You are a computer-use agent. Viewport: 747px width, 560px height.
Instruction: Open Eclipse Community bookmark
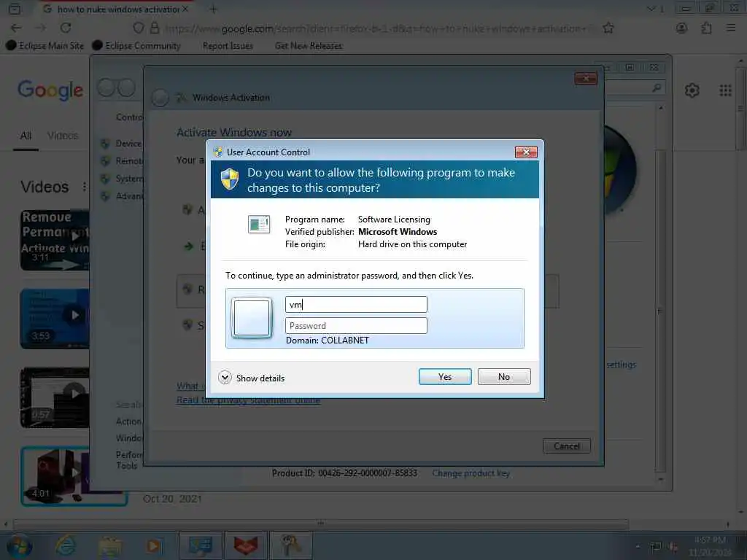136,46
